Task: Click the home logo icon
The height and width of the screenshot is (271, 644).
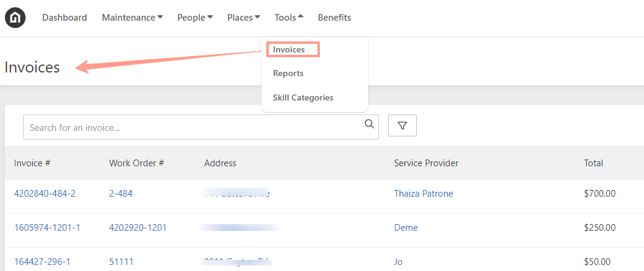Action: tap(15, 18)
